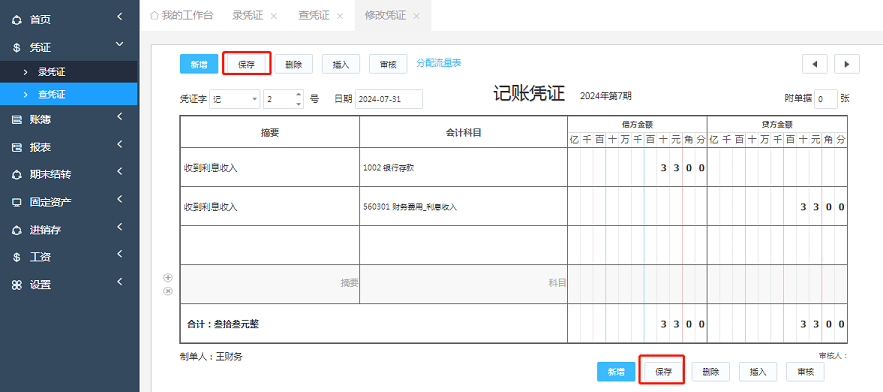Close the 录凭证 tab
This screenshot has height=392, width=883.
(x=274, y=16)
